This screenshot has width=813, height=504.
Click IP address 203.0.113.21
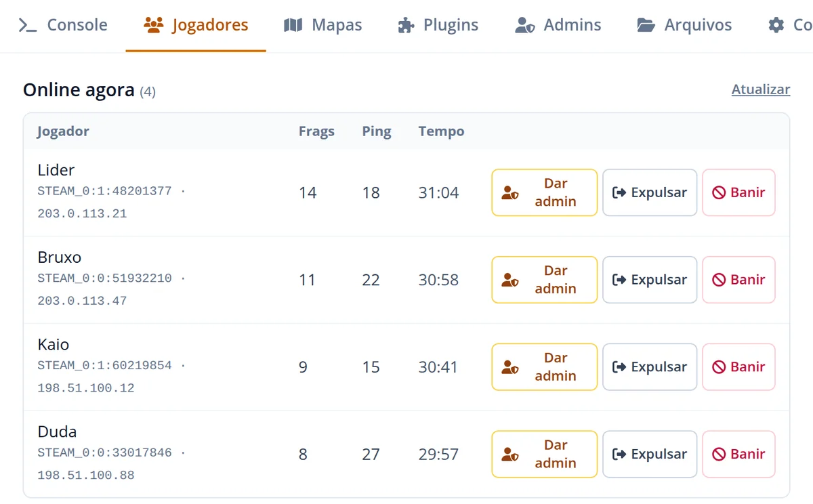tap(82, 214)
